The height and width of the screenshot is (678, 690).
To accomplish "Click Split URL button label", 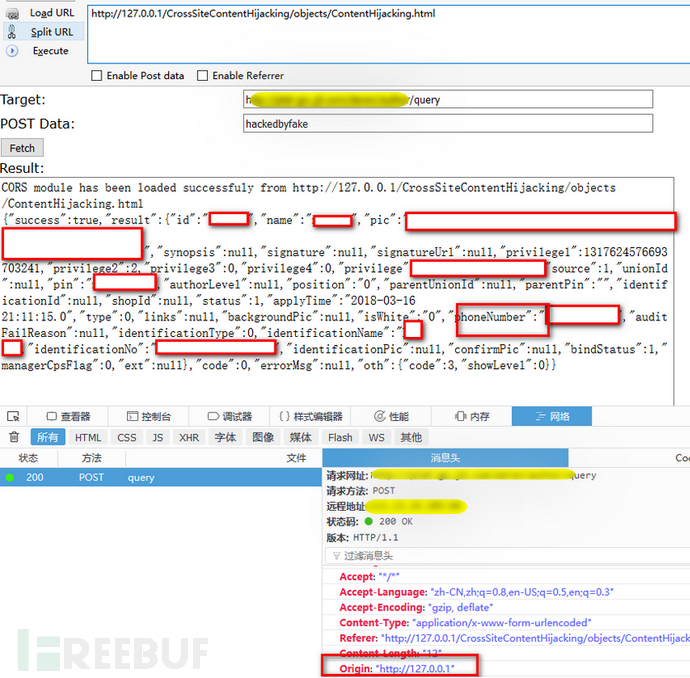I will pos(52,32).
